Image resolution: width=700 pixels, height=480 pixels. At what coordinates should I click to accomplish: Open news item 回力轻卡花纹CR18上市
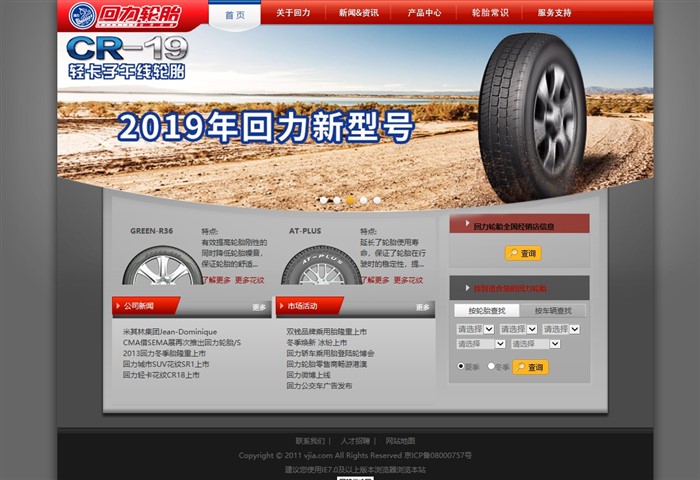tap(161, 375)
